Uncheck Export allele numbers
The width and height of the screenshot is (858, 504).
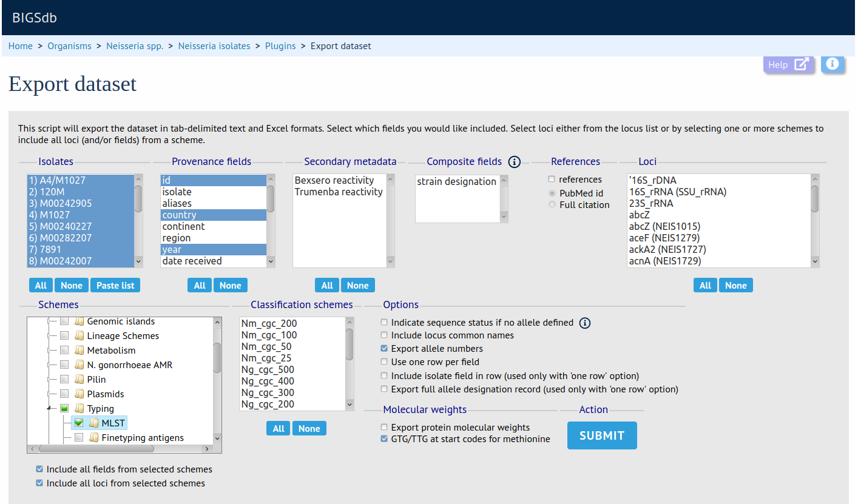384,349
